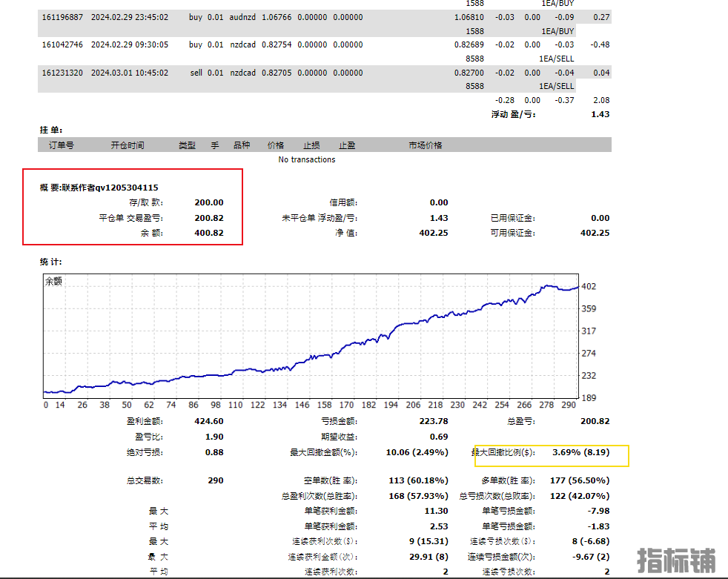
Task: Click the 期望收益 value 0.69
Action: pos(439,437)
